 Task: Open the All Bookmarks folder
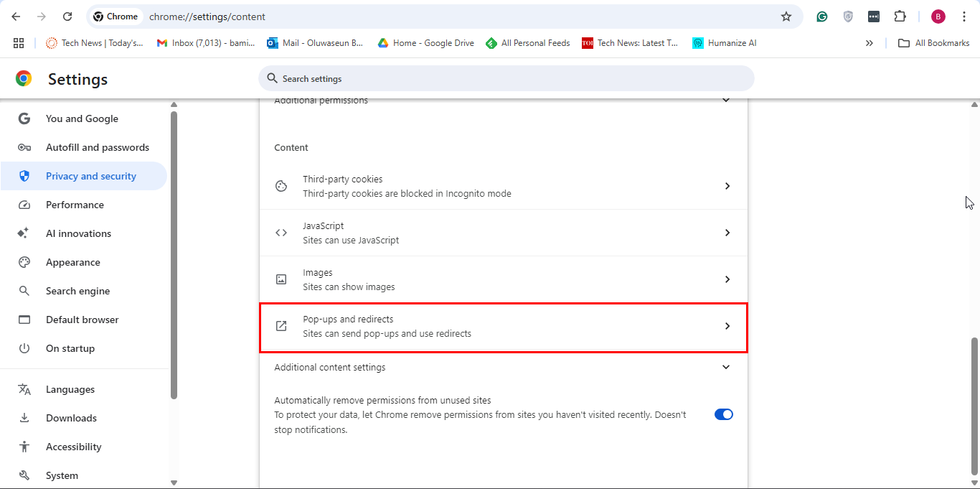point(934,43)
